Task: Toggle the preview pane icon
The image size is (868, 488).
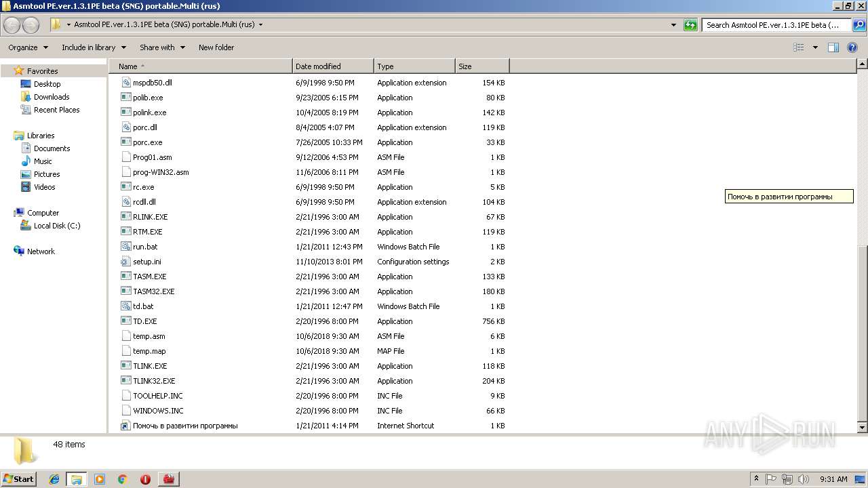Action: 833,47
